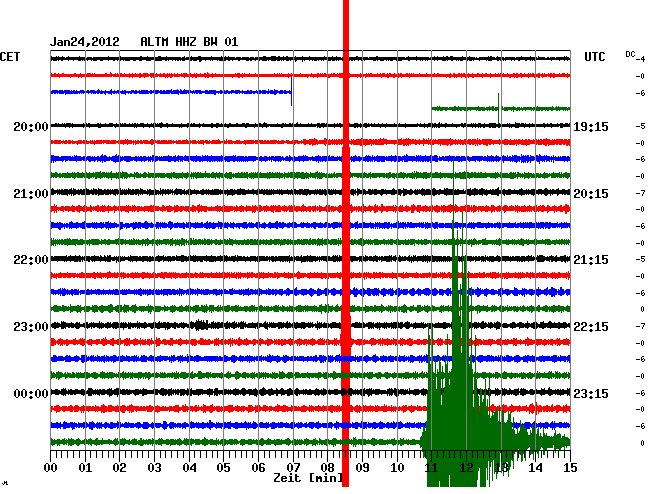Screen dimensions: 650x494
Task: Click the "DC" column header
Action: [x=630, y=54]
